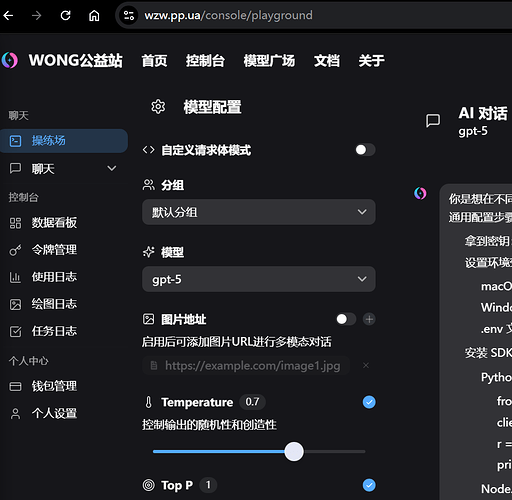The image size is (512, 500).
Task: Go to browser home page icon
Action: click(x=94, y=15)
